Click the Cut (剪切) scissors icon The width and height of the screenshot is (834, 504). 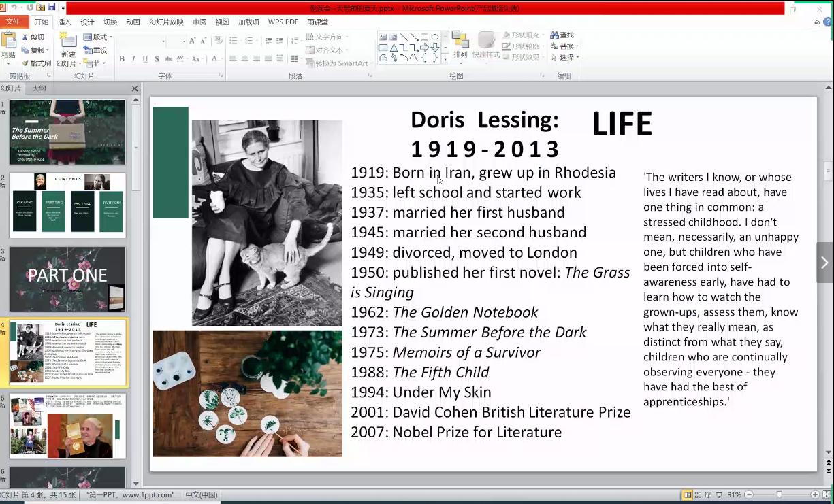(25, 37)
